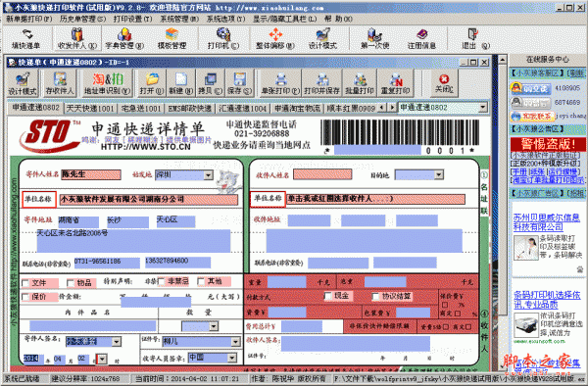The width and height of the screenshot is (588, 386).
Task: Tick the 非禁品 checkbox
Action: [x=162, y=281]
